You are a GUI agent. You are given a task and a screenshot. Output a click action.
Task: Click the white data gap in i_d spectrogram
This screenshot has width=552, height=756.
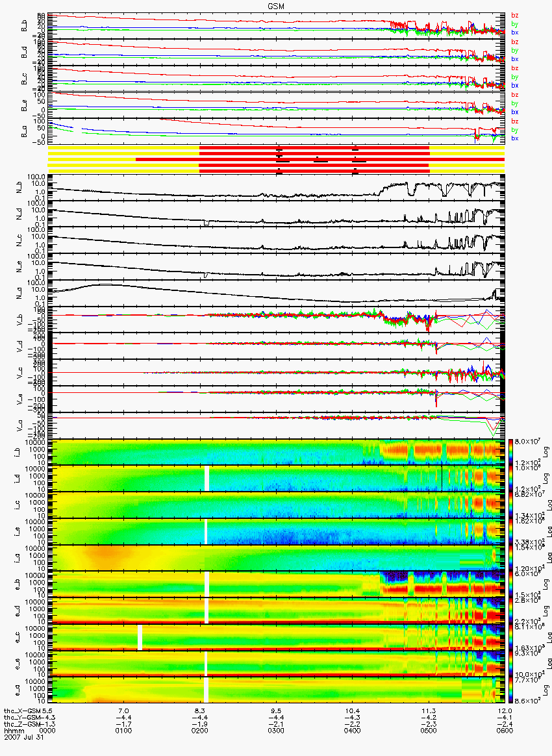[x=207, y=478]
